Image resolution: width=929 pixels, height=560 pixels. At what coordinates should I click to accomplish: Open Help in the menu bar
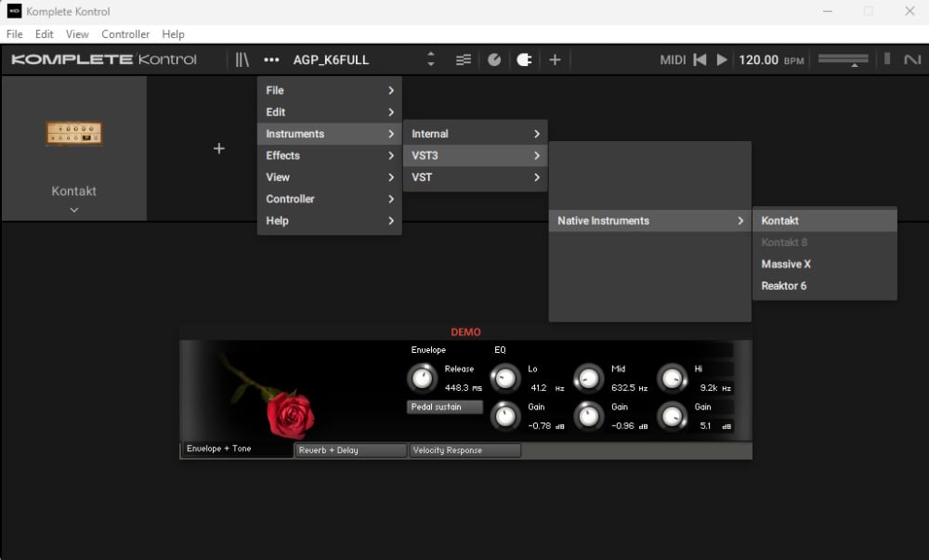tap(173, 34)
